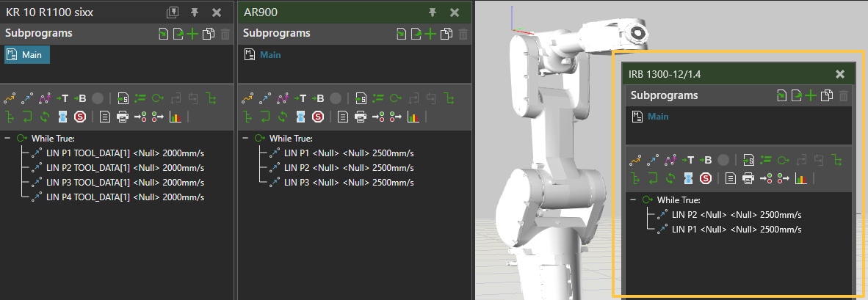Image resolution: width=868 pixels, height=300 pixels.
Task: Click the green refresh arrows icon in KR 10 toolbar
Action: coord(46,117)
